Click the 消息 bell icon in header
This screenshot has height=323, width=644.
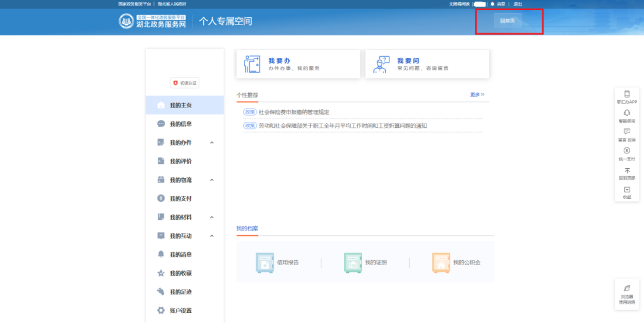tap(493, 4)
